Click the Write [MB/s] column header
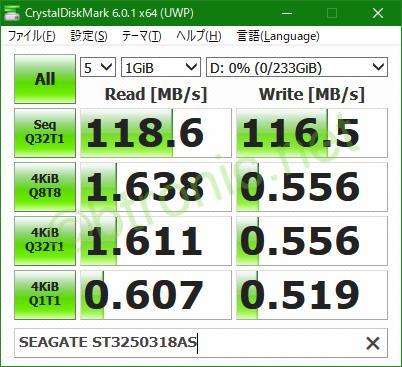Screen dimensions: 402x367 click(x=312, y=94)
